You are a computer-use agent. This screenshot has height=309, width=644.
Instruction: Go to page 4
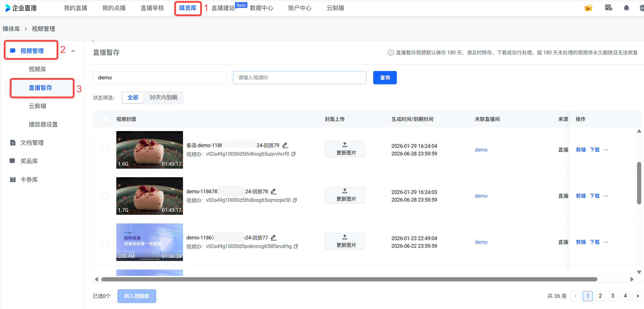pos(625,296)
